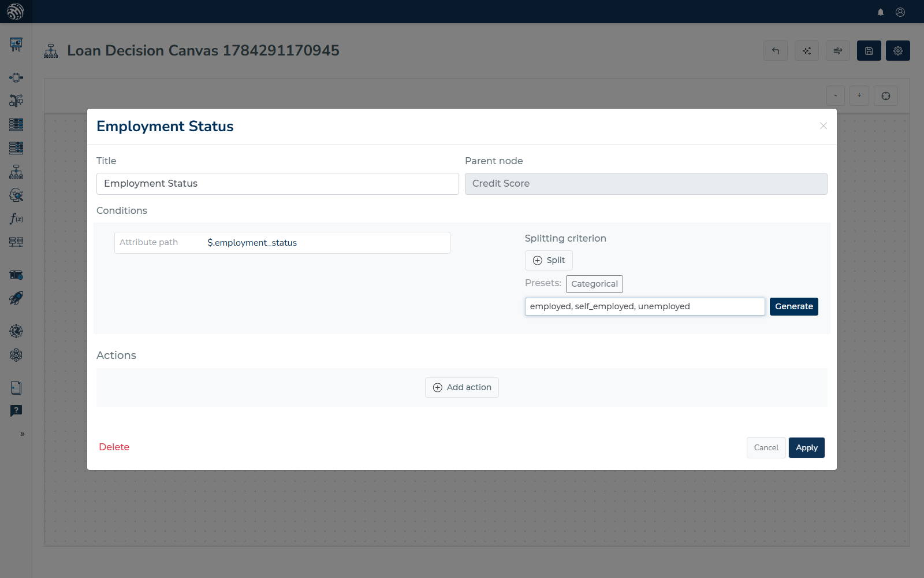The height and width of the screenshot is (578, 924).
Task: Apply the node changes
Action: (807, 448)
